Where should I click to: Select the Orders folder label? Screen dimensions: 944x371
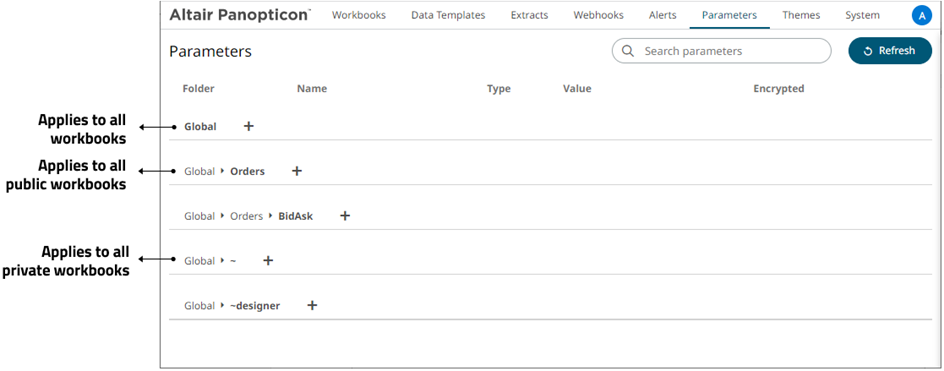[x=247, y=171]
